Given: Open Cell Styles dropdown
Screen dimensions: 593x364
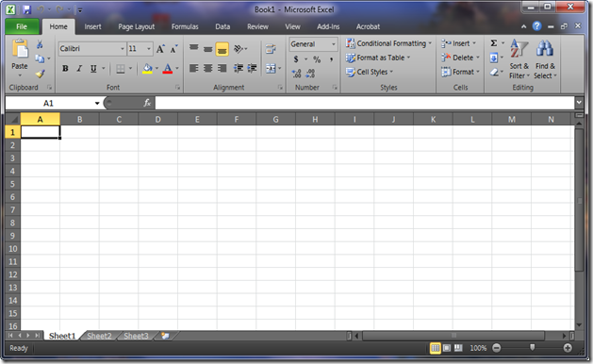Looking at the screenshot, I should coord(370,72).
